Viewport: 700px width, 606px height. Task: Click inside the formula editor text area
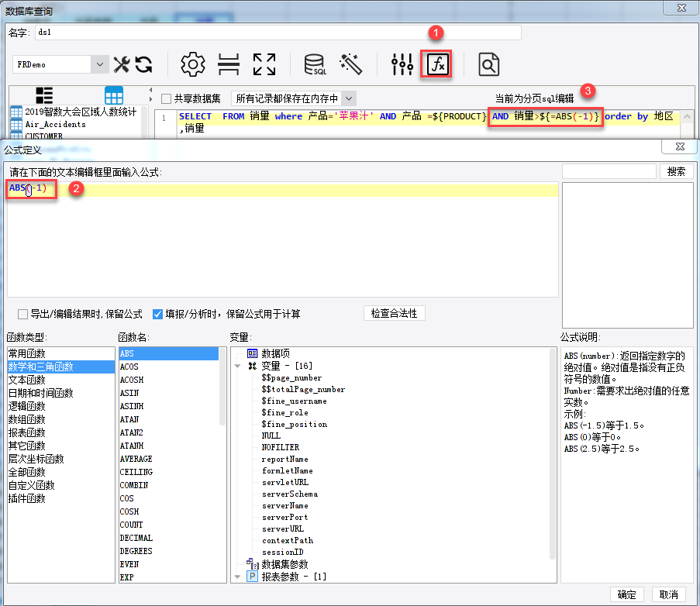(x=283, y=239)
